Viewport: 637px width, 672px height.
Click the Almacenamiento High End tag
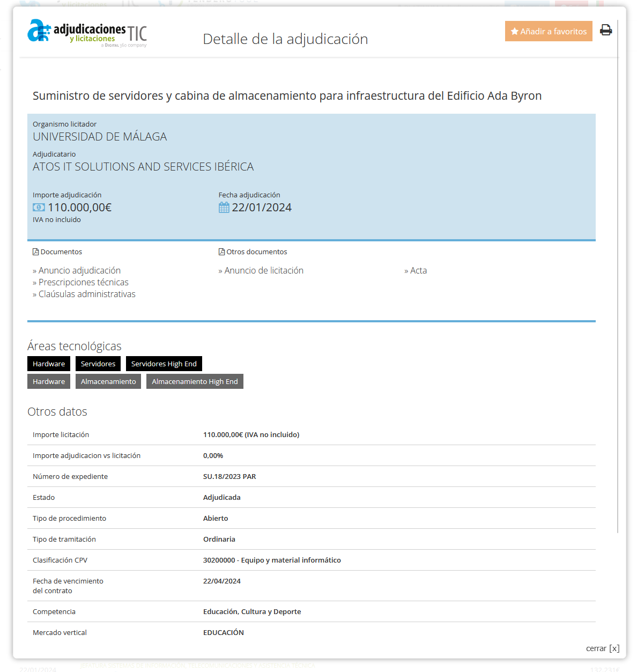tap(195, 381)
